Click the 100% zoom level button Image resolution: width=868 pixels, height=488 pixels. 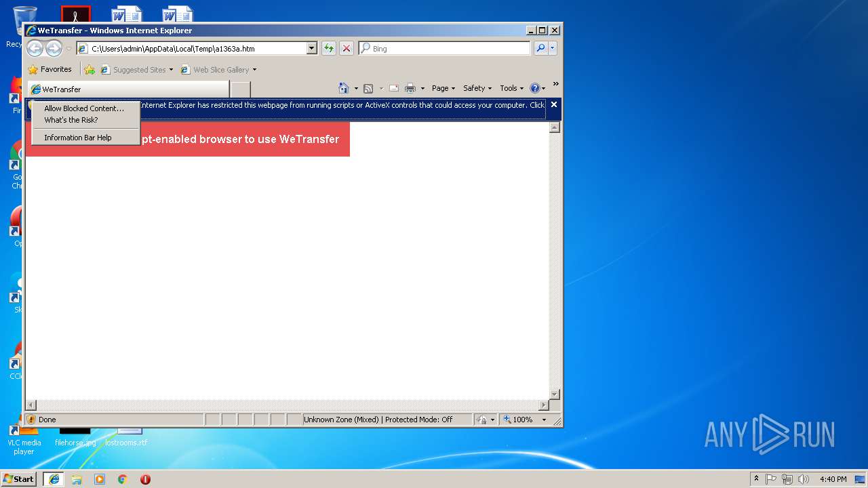coord(519,420)
